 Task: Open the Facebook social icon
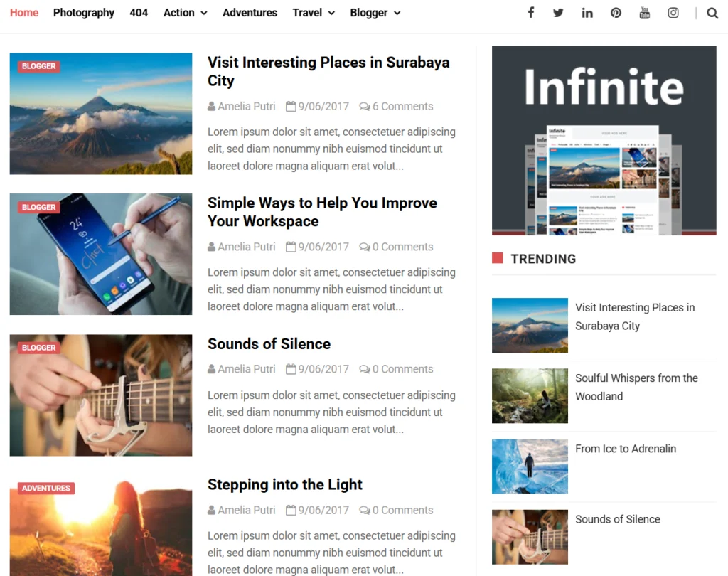click(x=530, y=13)
